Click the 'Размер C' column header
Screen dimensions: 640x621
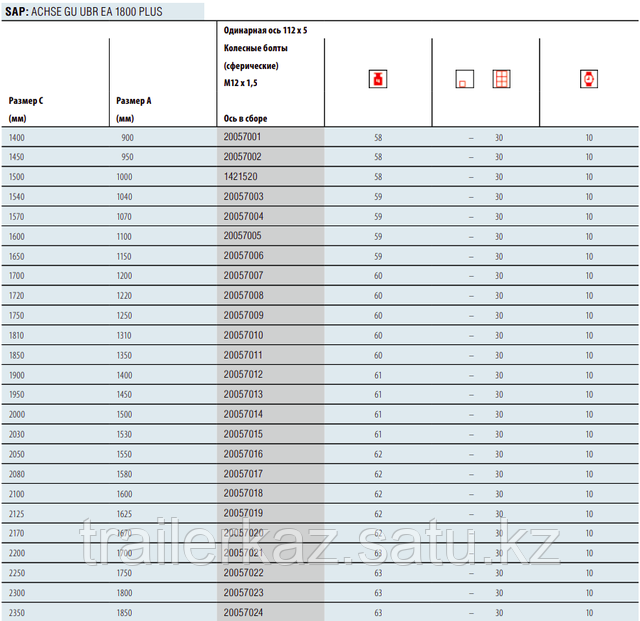(x=26, y=100)
